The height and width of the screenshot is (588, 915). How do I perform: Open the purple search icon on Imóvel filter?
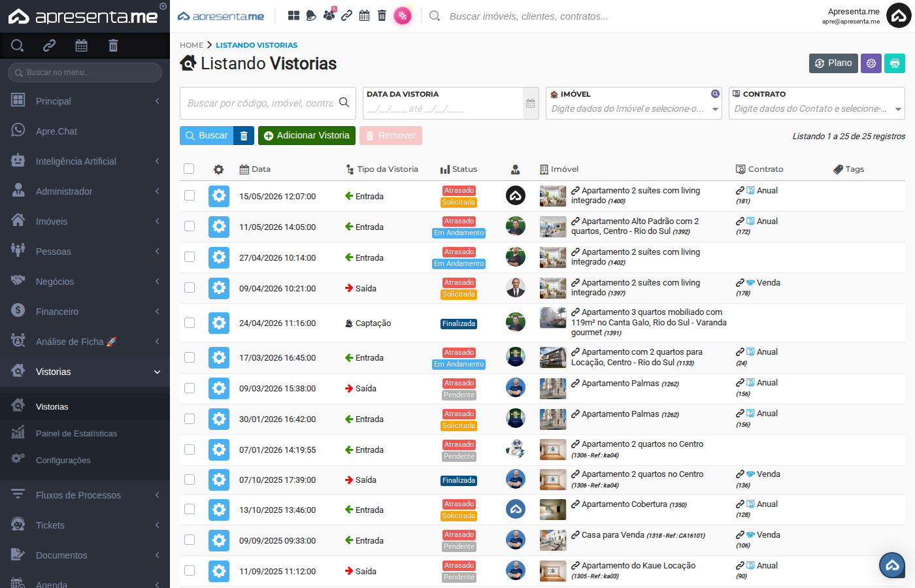715,93
